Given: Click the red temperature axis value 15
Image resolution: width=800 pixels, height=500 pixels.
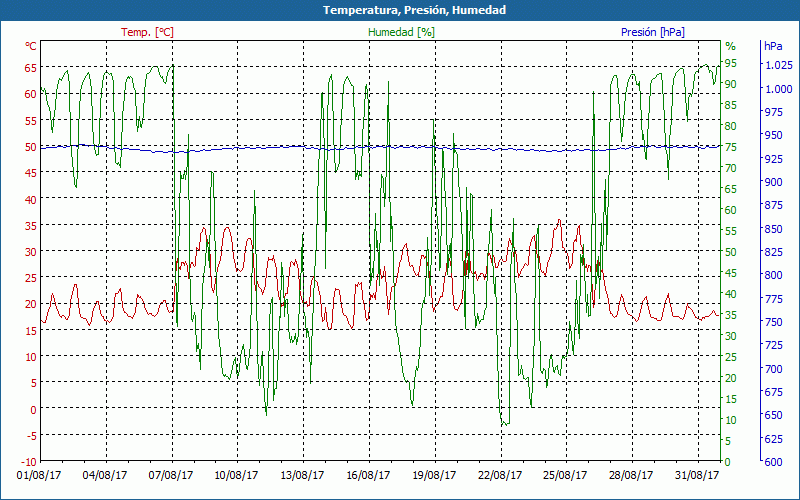Looking at the screenshot, I should pos(31,331).
